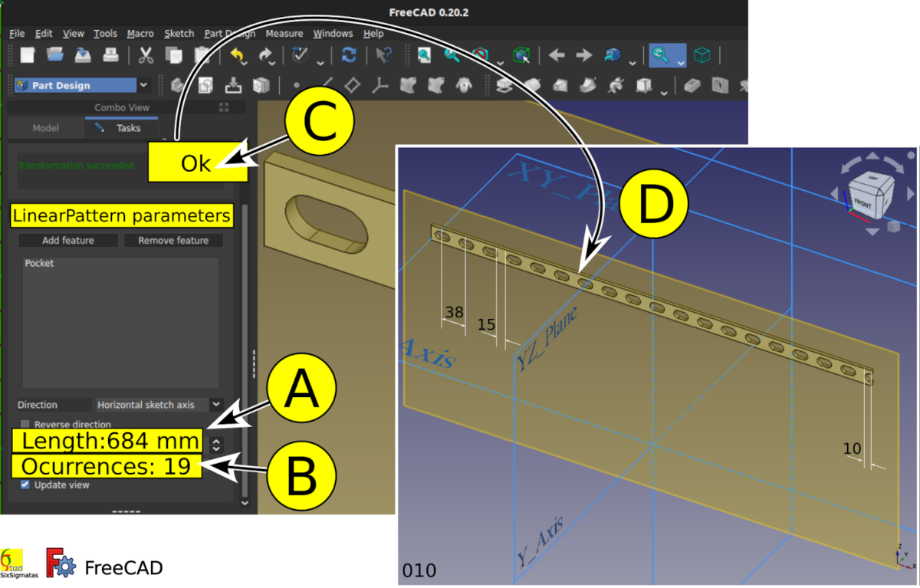Open the Macro menu
This screenshot has width=920, height=588.
[x=140, y=34]
